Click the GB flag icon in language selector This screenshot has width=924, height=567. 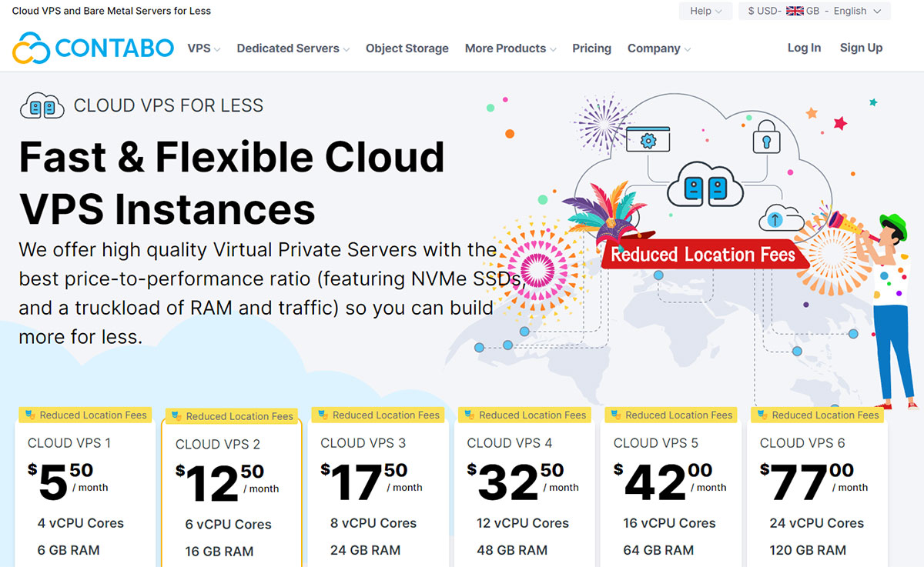[795, 11]
